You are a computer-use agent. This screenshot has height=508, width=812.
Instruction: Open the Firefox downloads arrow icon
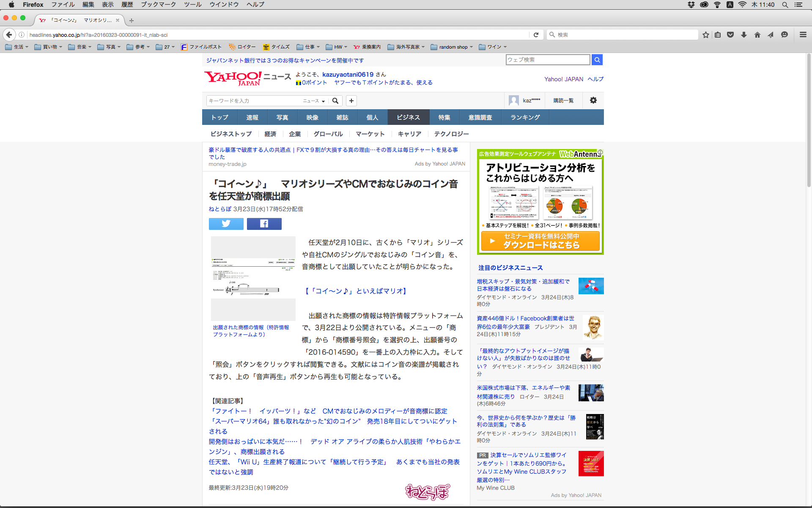click(743, 35)
